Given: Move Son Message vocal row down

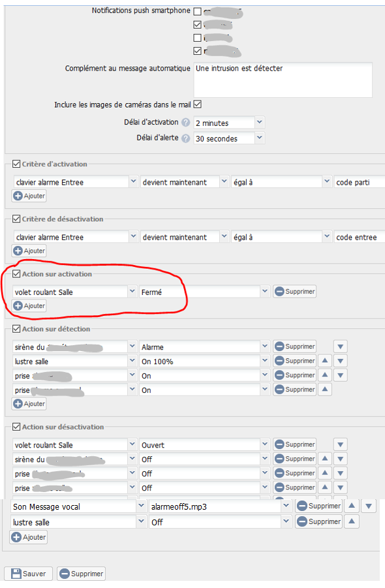Looking at the screenshot, I should 369,506.
